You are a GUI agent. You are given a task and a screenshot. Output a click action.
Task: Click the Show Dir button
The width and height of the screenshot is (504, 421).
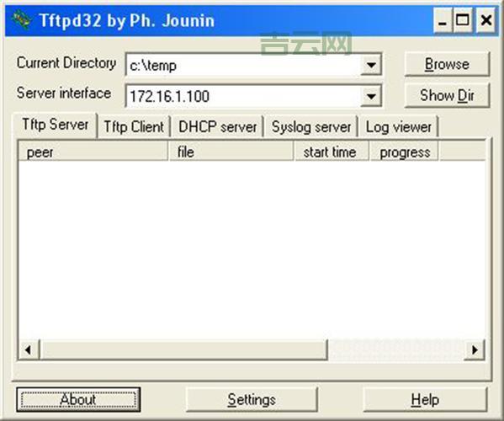tap(447, 95)
